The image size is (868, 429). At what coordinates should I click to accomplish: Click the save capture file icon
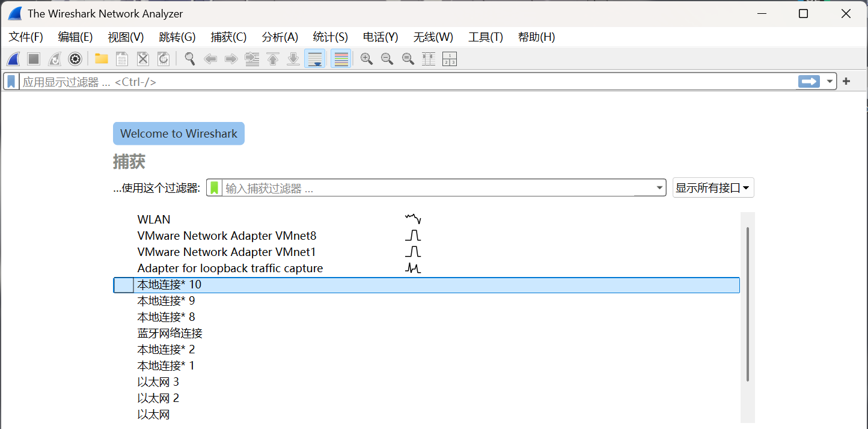[x=122, y=59]
